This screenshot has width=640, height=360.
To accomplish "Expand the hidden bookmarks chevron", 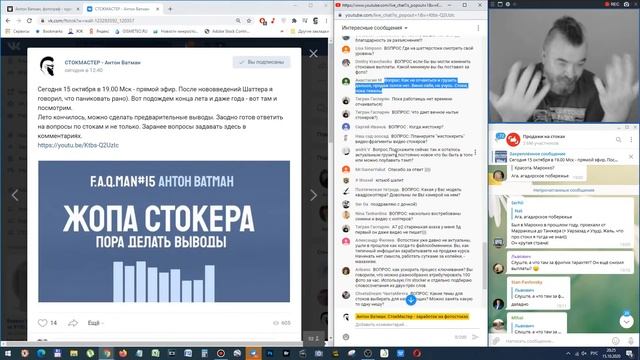I will [282, 31].
